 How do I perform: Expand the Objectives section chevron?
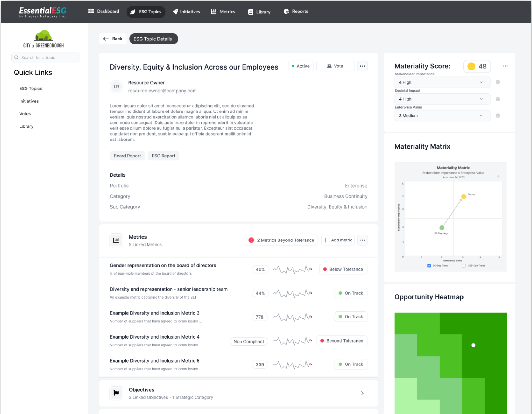(362, 393)
